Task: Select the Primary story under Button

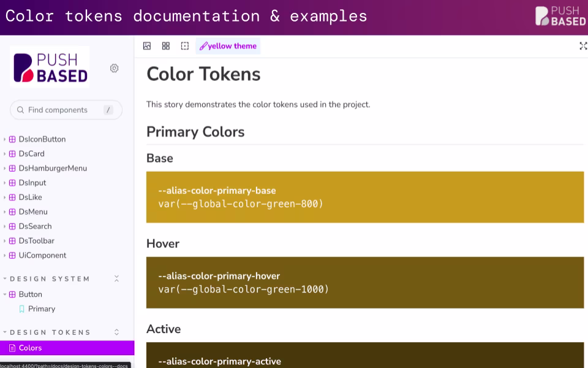Action: tap(42, 309)
